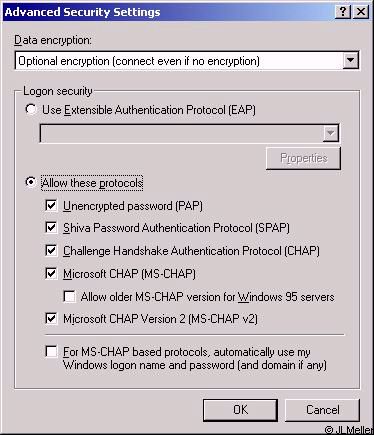
Task: Click the OK button
Action: [x=240, y=410]
